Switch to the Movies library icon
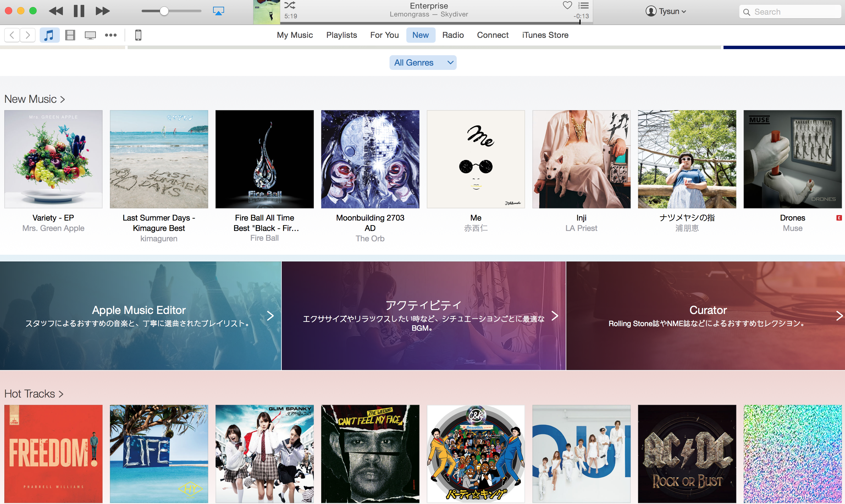 (x=70, y=35)
